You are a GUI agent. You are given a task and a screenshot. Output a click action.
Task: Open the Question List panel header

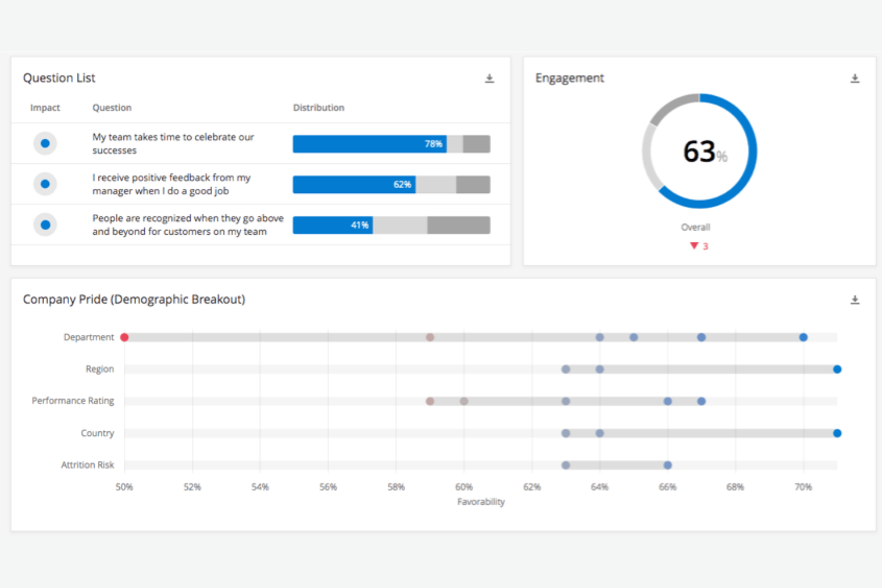click(x=59, y=77)
